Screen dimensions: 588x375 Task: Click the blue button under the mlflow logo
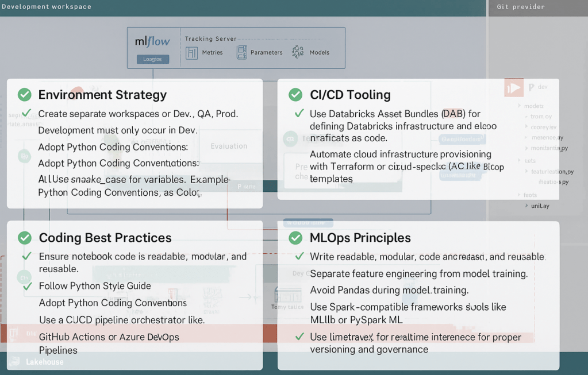coord(152,59)
